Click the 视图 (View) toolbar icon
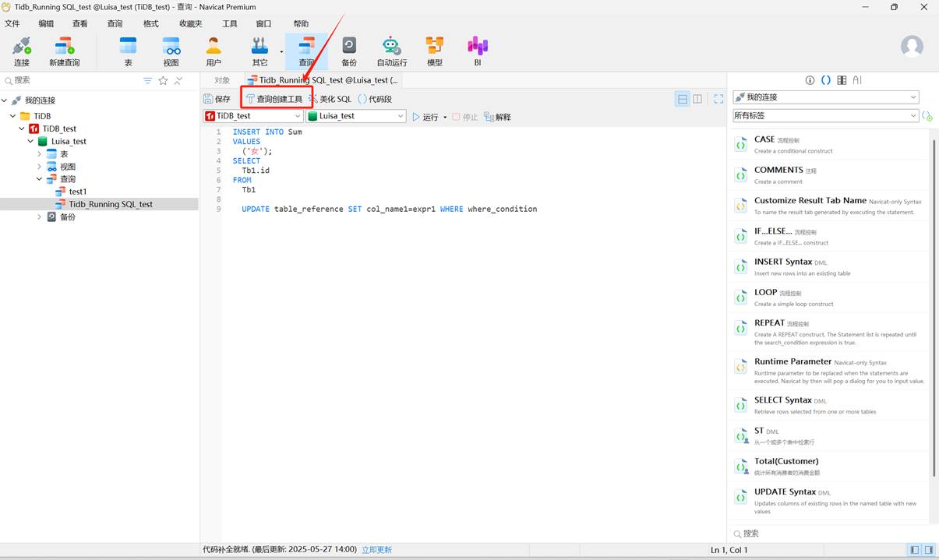The height and width of the screenshot is (560, 939). pos(171,51)
